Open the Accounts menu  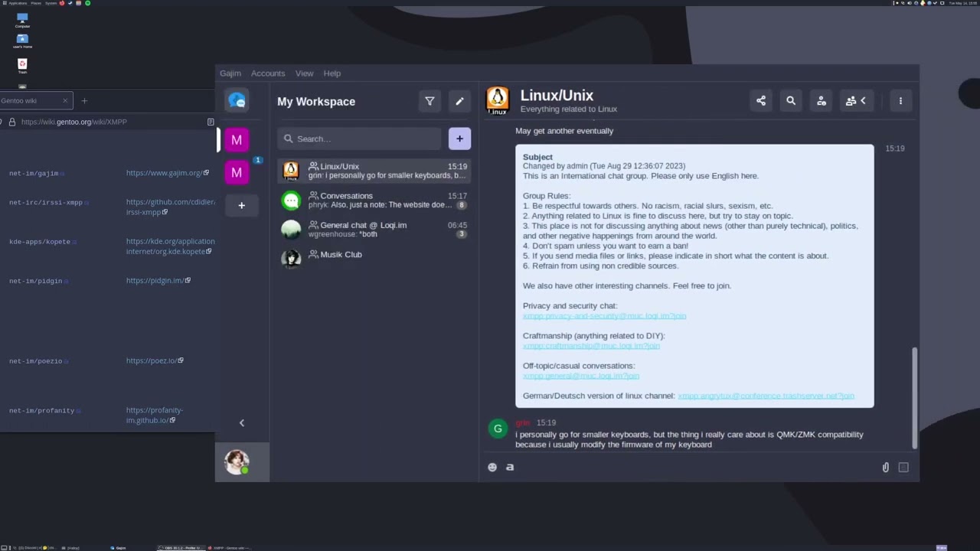tap(268, 73)
